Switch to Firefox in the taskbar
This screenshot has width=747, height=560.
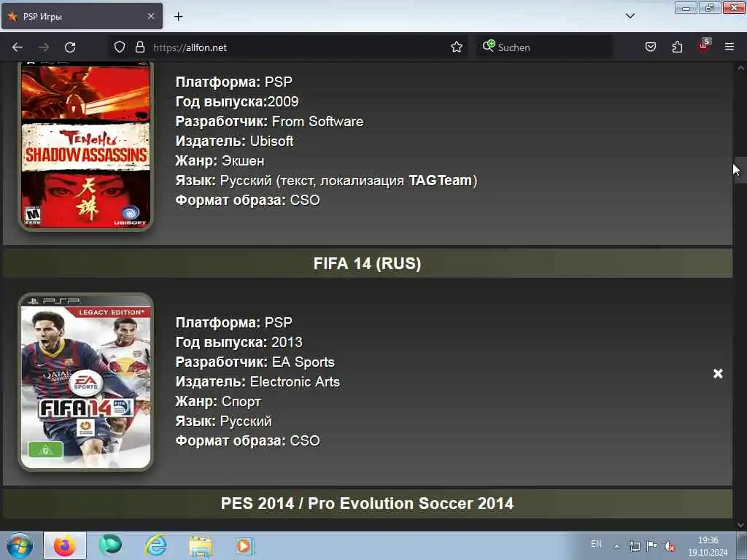point(65,545)
